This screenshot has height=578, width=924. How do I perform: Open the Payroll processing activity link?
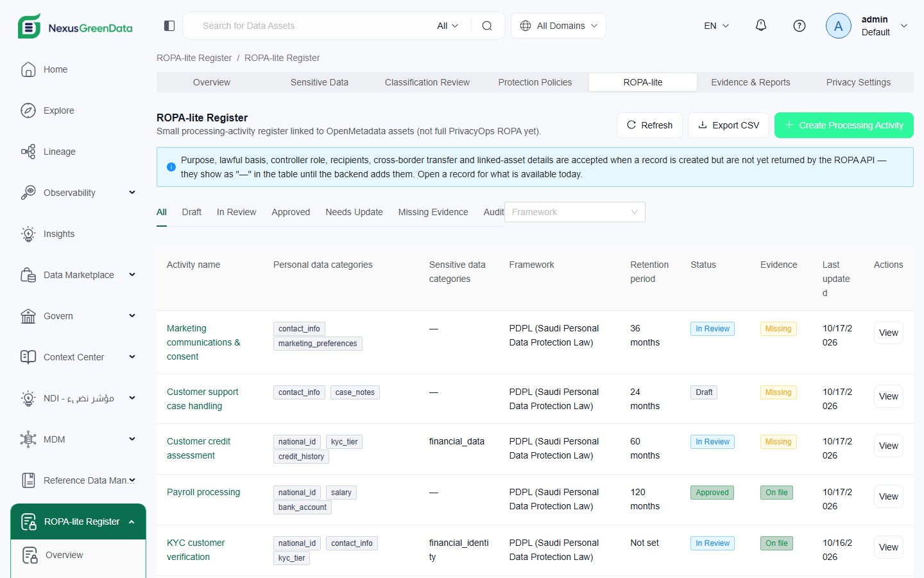click(203, 492)
